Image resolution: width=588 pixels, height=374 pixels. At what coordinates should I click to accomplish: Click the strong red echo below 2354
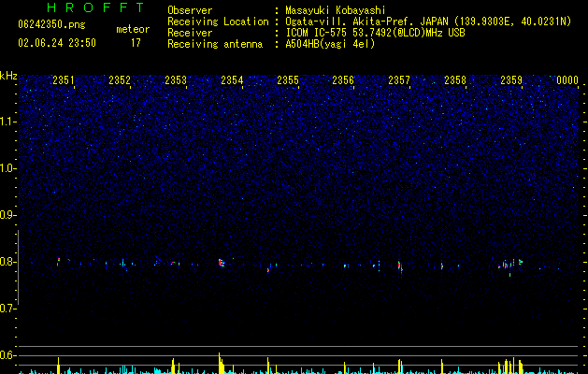(221, 263)
